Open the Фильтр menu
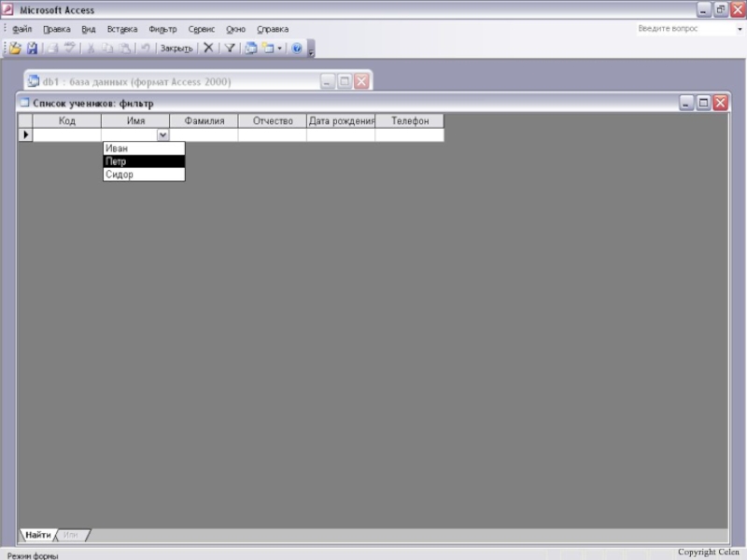The width and height of the screenshot is (747, 560). (162, 29)
